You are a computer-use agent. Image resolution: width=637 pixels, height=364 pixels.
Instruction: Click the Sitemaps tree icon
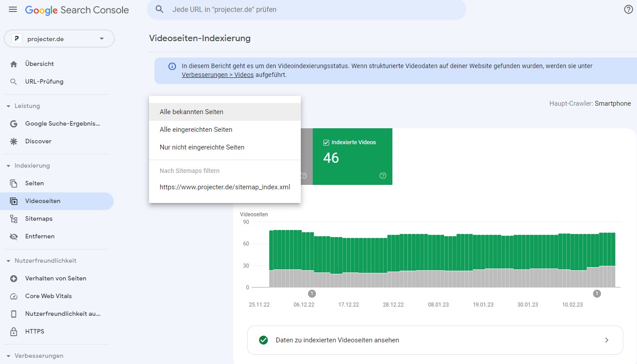coord(14,219)
